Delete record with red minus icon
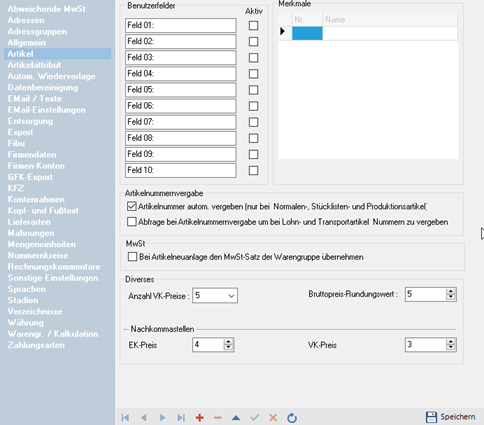484x425 pixels. (x=218, y=418)
